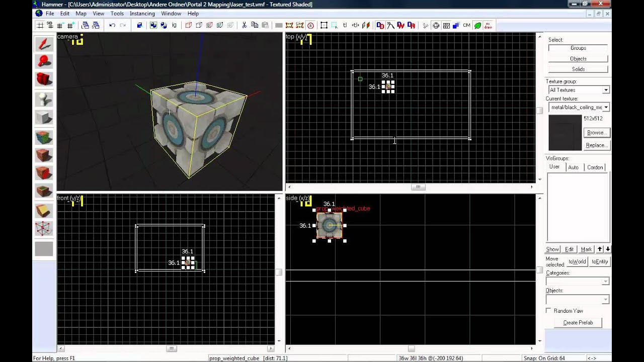Click the Carve with selected objects icon

pos(139,25)
